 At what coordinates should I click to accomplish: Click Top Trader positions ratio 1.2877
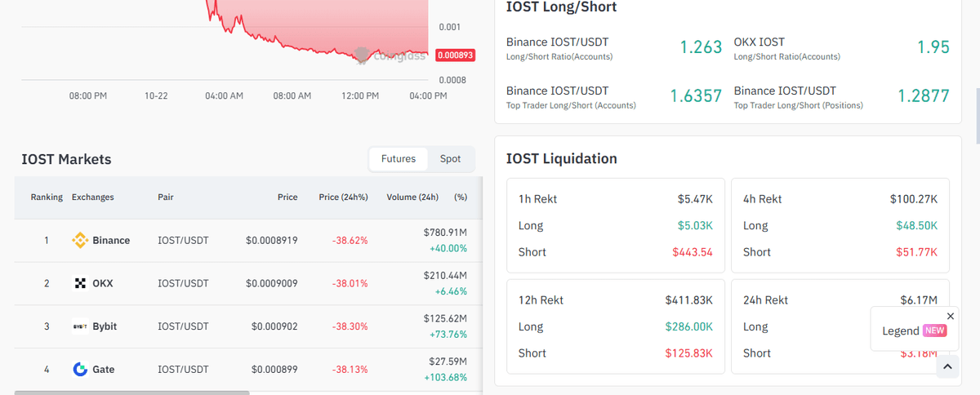click(924, 96)
